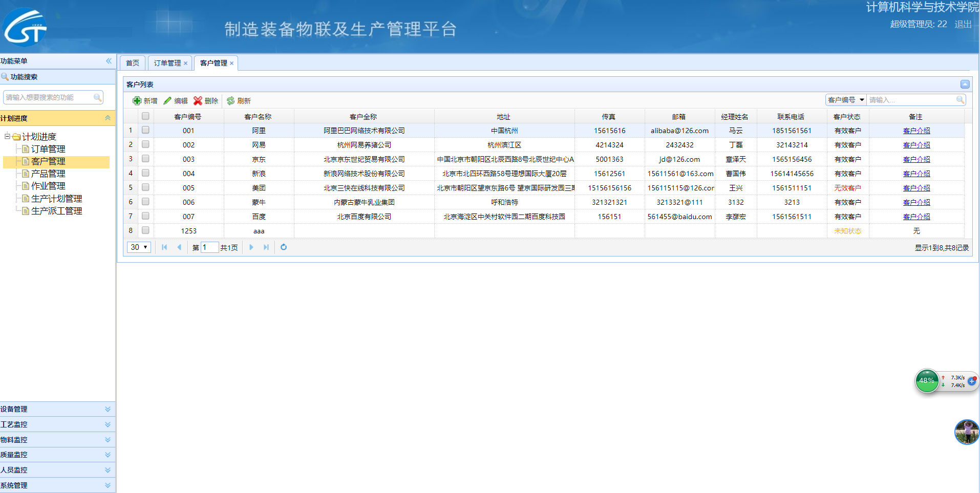
Task: Click the magnifier icon in customer search box
Action: pyautogui.click(x=960, y=100)
